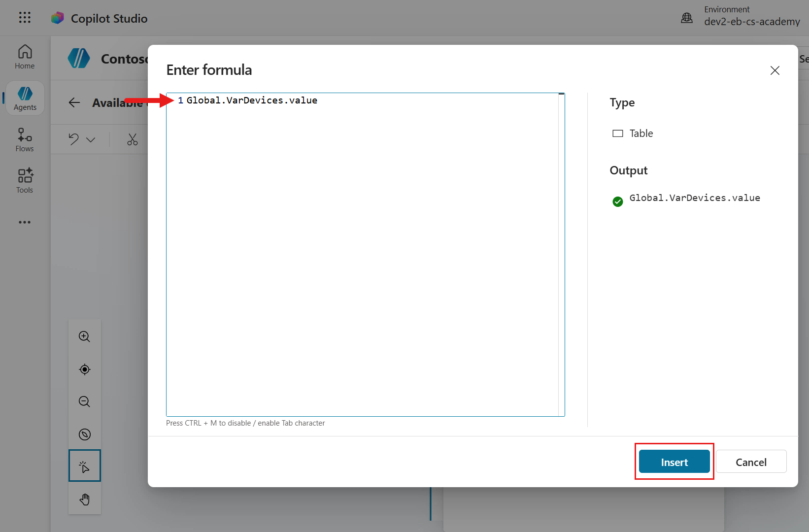Open Flows in the sidebar
The height and width of the screenshot is (532, 809).
pyautogui.click(x=25, y=140)
